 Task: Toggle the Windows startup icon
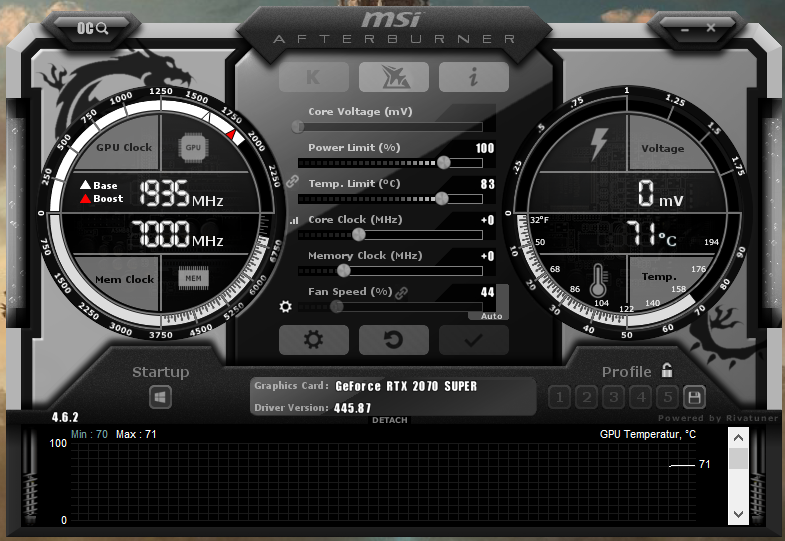[160, 398]
